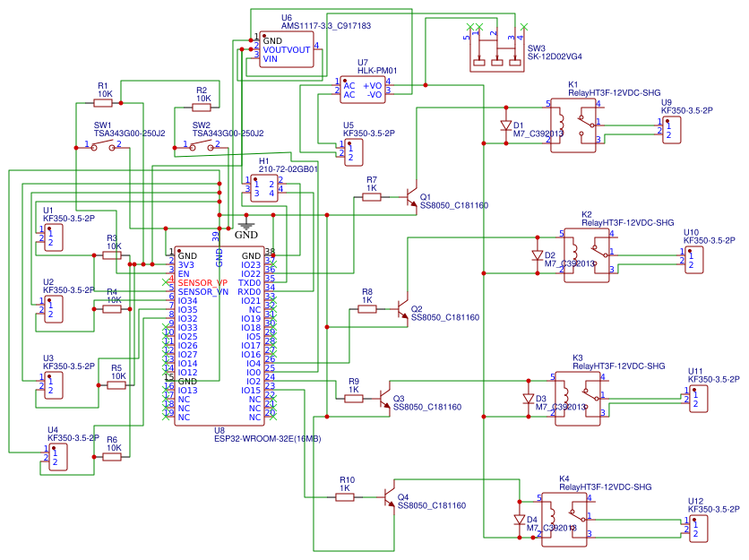This screenshot has height=560, width=749.
Task: Select terminal block U12
Action: [698, 529]
